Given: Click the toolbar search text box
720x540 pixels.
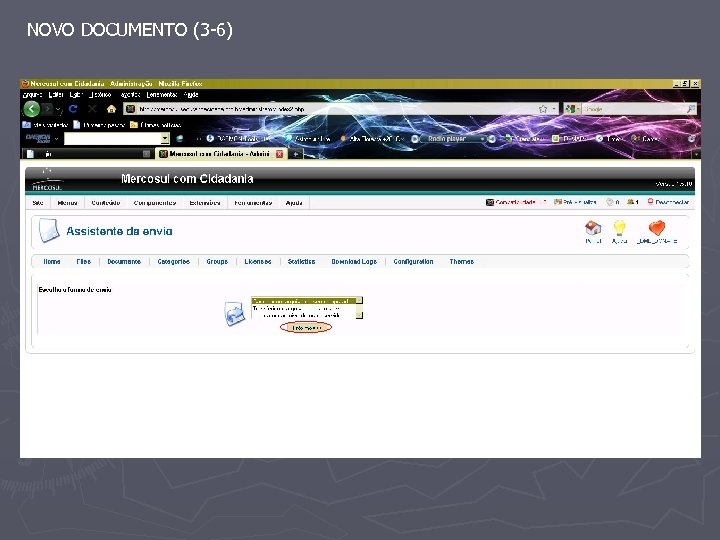Looking at the screenshot, I should (x=112, y=139).
